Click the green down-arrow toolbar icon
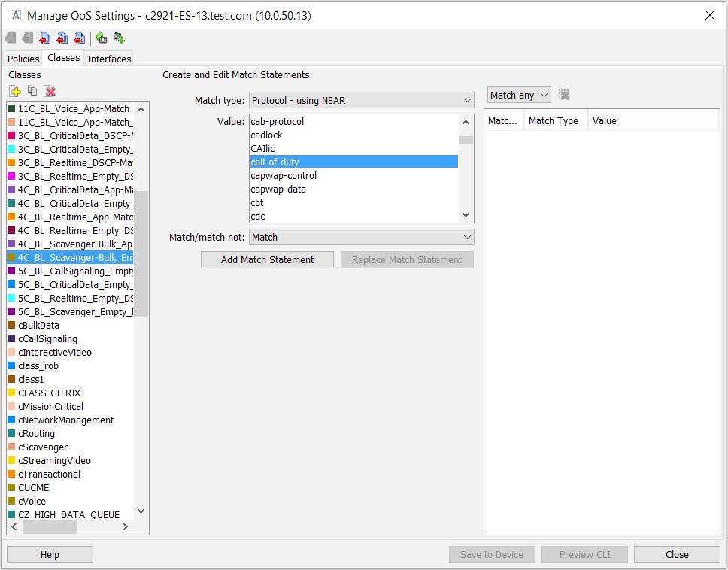Viewport: 728px width, 570px height. [x=118, y=38]
